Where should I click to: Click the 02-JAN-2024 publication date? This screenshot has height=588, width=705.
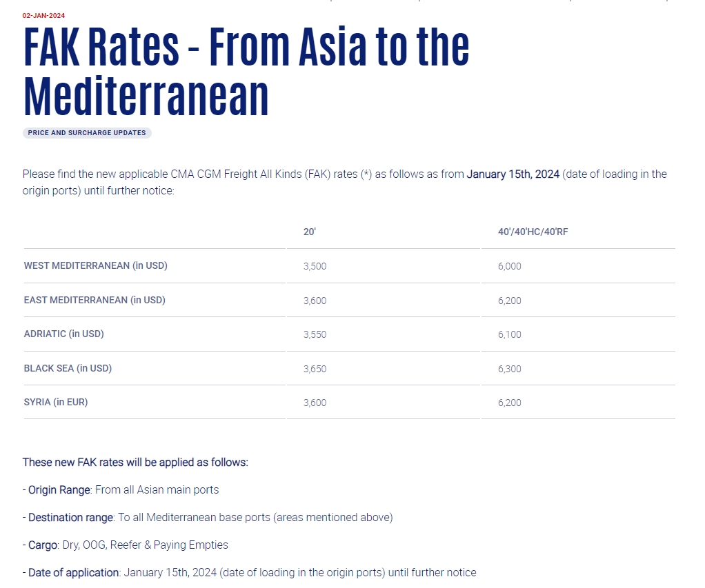click(x=43, y=15)
